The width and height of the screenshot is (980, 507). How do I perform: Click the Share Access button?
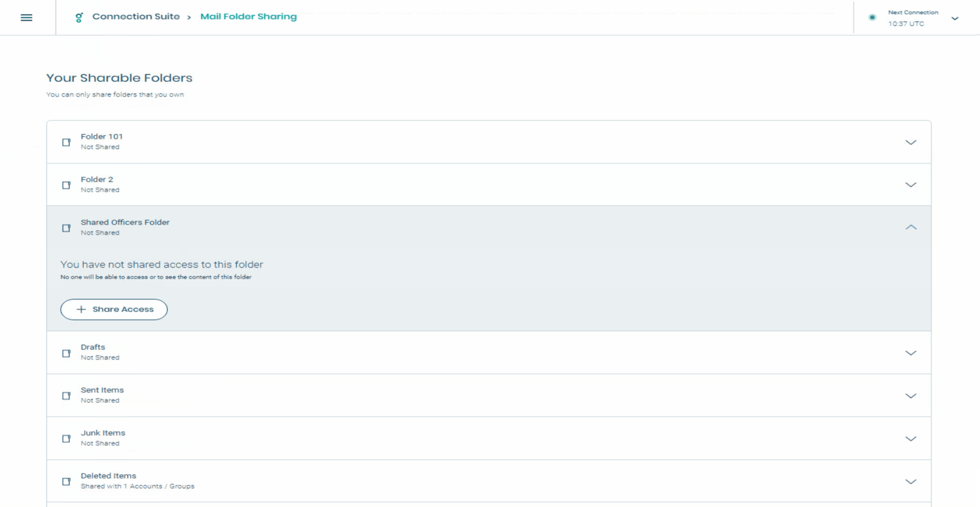(x=114, y=309)
